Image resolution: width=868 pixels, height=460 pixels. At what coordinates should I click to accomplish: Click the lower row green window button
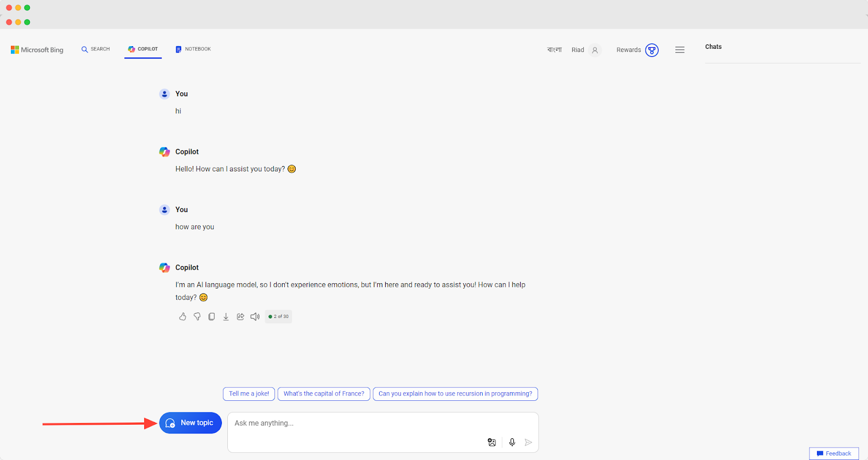[x=27, y=22]
